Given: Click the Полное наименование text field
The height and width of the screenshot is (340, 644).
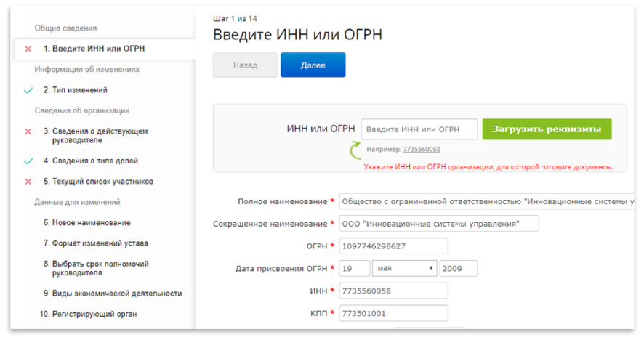Looking at the screenshot, I should pyautogui.click(x=487, y=201).
